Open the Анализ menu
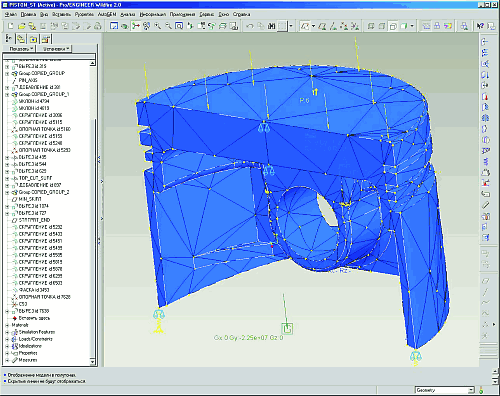 click(128, 14)
